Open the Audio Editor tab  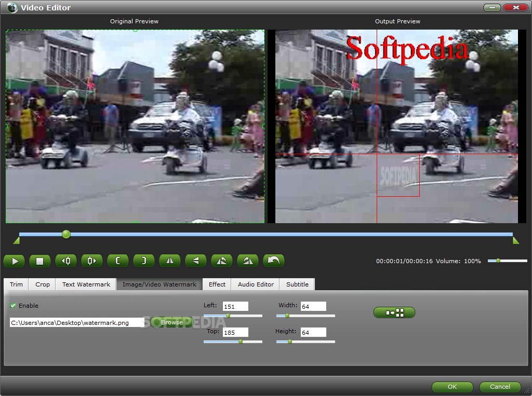pos(256,284)
